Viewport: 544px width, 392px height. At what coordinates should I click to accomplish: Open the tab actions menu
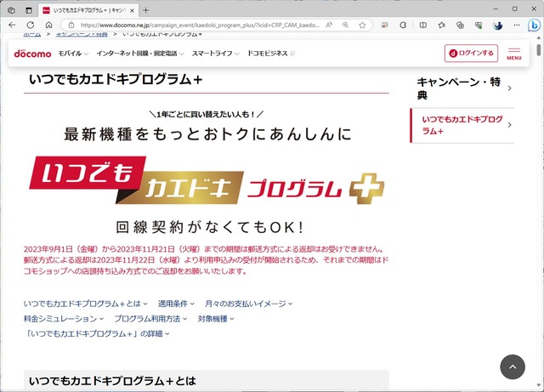(x=29, y=10)
